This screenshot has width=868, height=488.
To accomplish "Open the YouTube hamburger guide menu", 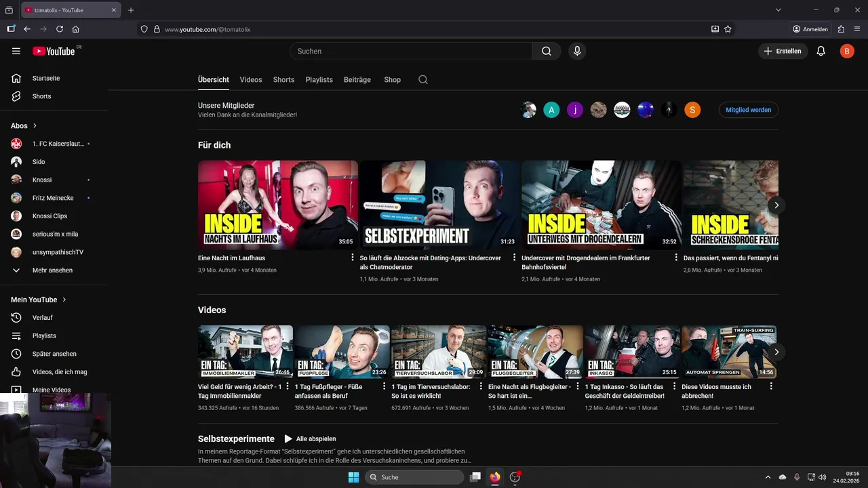I will [16, 51].
